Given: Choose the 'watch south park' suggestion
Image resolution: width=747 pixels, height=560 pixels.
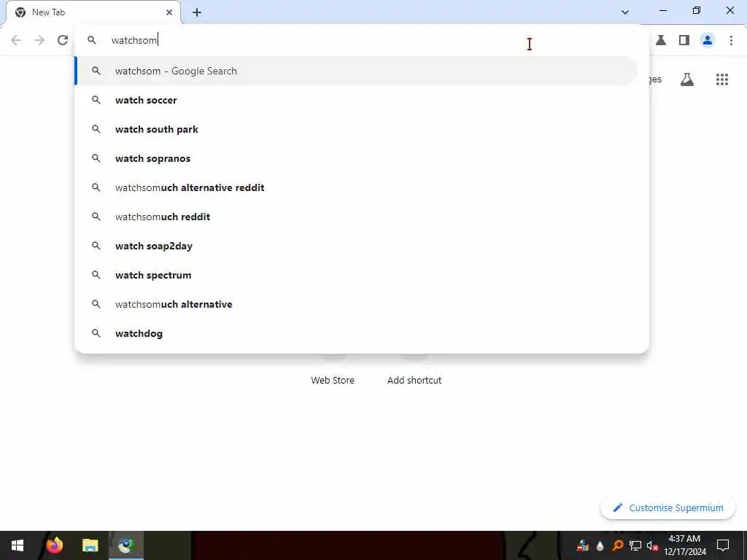Looking at the screenshot, I should (x=356, y=129).
